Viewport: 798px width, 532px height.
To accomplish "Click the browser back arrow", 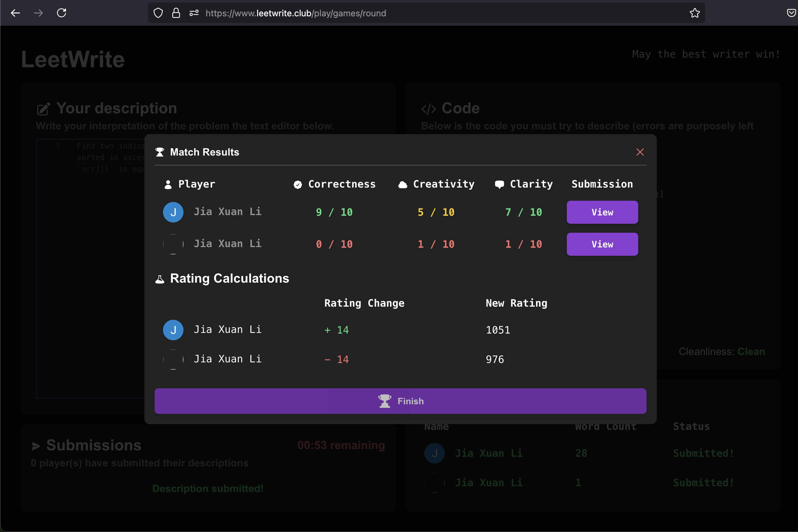I will coord(16,13).
